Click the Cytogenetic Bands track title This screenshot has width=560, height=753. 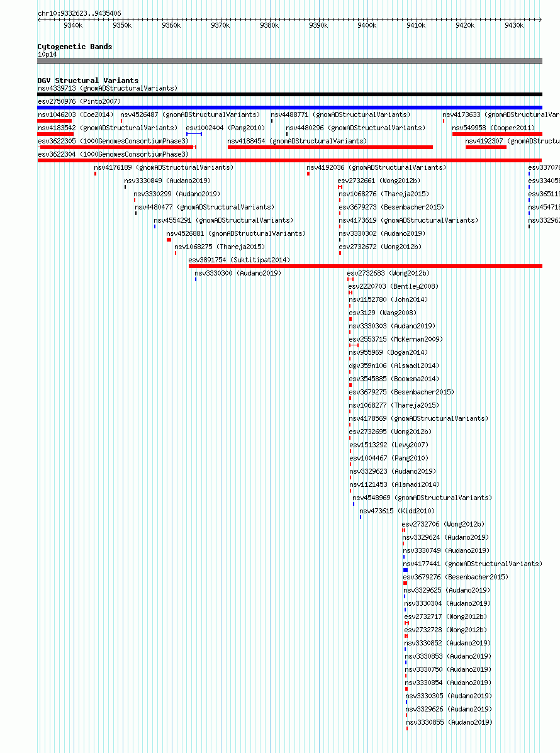[x=75, y=47]
